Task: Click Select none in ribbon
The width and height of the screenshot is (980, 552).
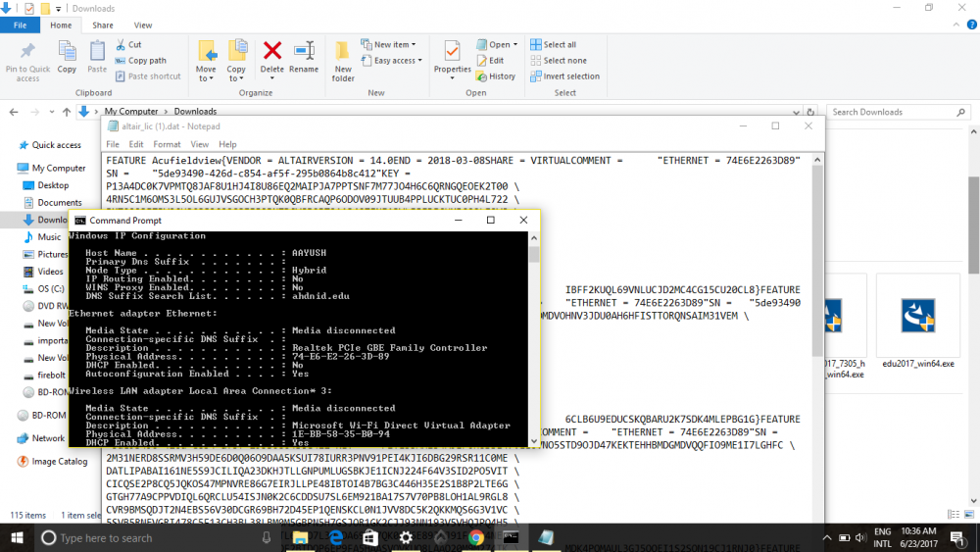Action: pyautogui.click(x=559, y=61)
